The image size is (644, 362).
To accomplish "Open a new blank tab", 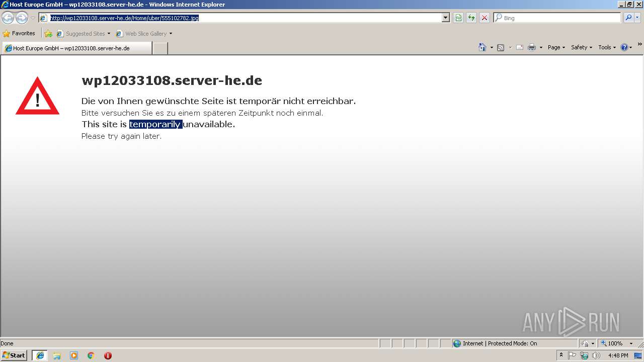I will 160,48.
